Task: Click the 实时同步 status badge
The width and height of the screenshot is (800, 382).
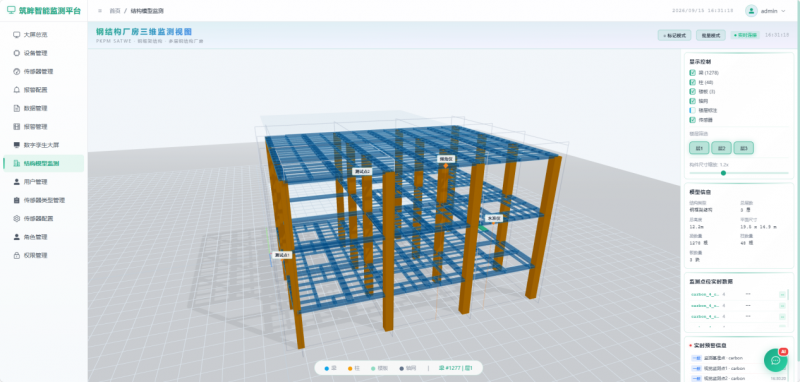Action: (x=745, y=35)
